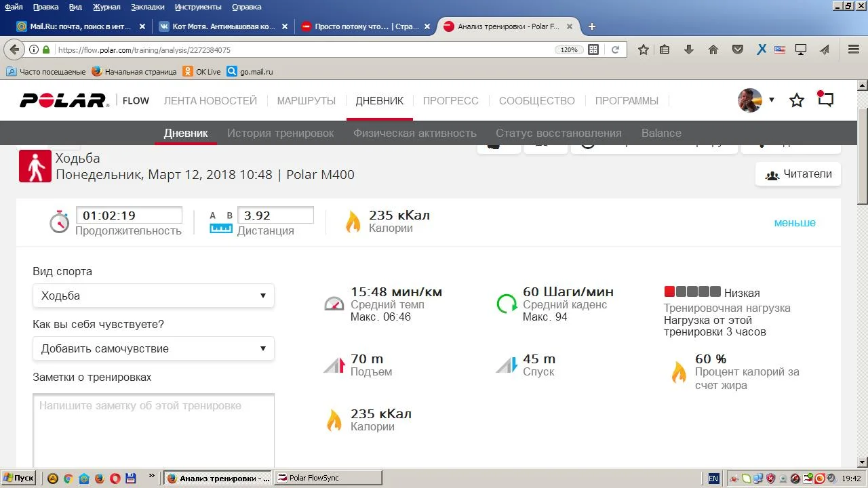
Task: Open the Инструменты menu
Action: pyautogui.click(x=197, y=7)
